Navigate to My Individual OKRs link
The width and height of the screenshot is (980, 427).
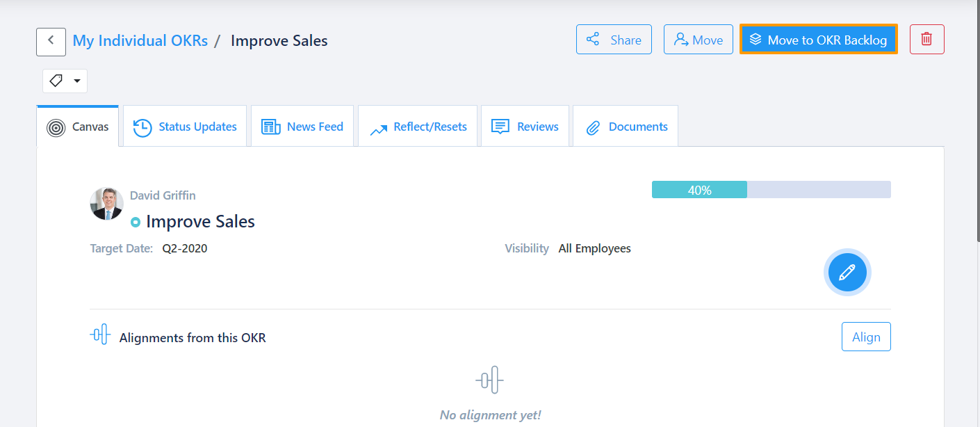click(140, 41)
